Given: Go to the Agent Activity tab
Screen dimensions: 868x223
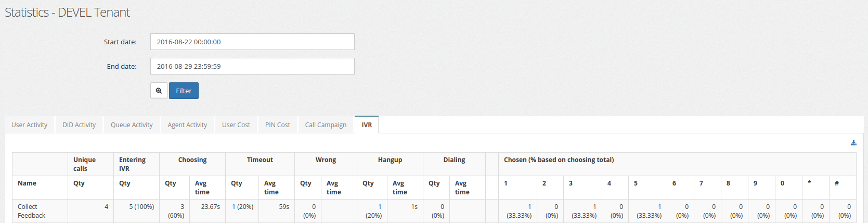Looking at the screenshot, I should pyautogui.click(x=187, y=125).
